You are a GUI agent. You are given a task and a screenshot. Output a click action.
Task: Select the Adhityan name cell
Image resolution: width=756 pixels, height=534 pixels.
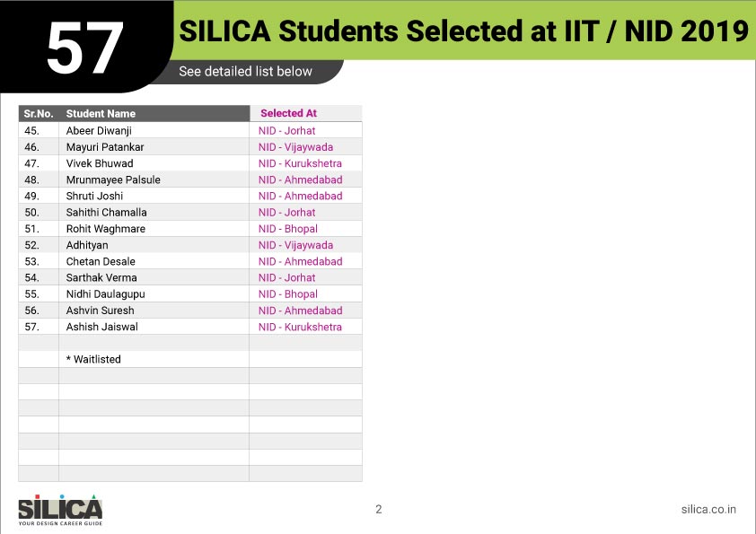[x=87, y=245]
